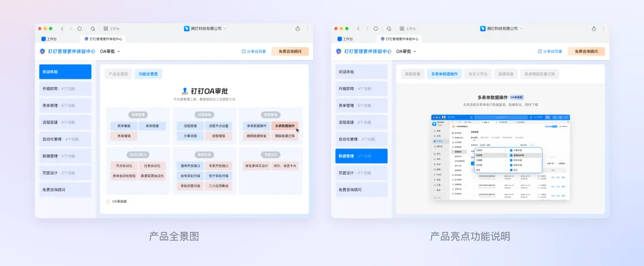Click the pink OA高级版 legend swatch in left window

pos(108,202)
